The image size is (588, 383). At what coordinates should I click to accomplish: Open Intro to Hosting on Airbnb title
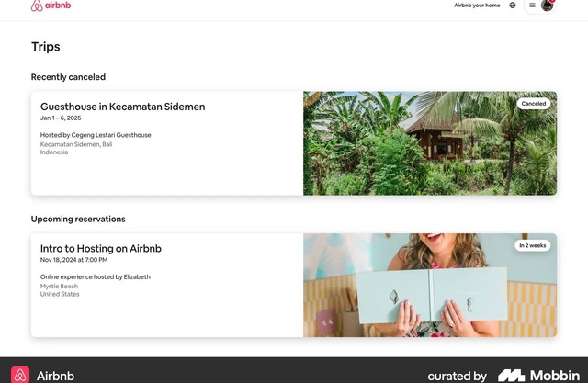tap(101, 249)
